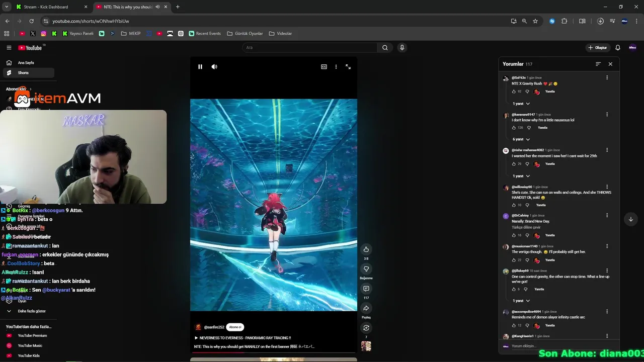The image size is (644, 362).
Task: Dislike the @accompolice4694 comment
Action: (x=527, y=325)
